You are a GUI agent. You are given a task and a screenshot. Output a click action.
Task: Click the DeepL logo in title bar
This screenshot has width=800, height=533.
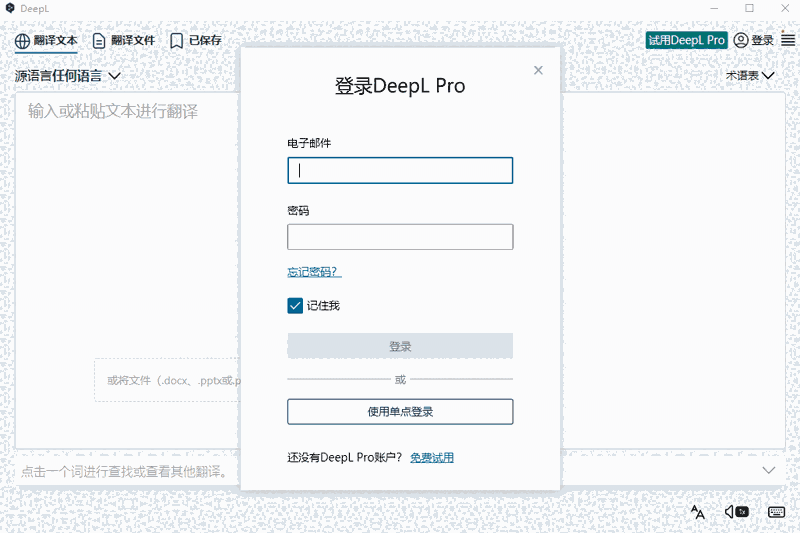tap(10, 8)
